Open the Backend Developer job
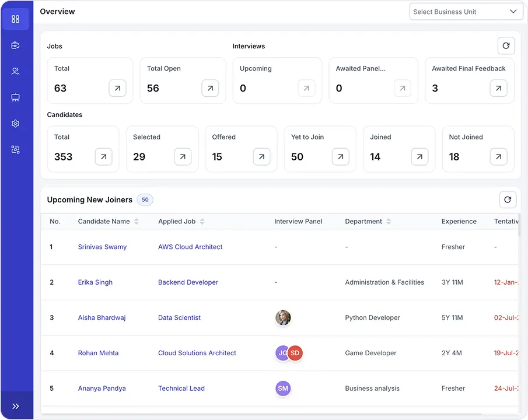Image resolution: width=528 pixels, height=420 pixels. 188,282
